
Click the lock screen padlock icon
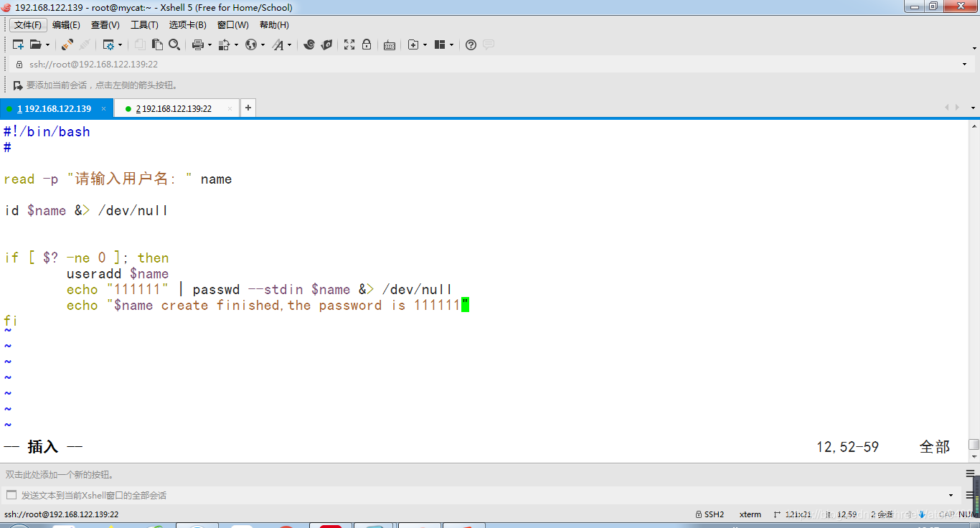pyautogui.click(x=367, y=44)
